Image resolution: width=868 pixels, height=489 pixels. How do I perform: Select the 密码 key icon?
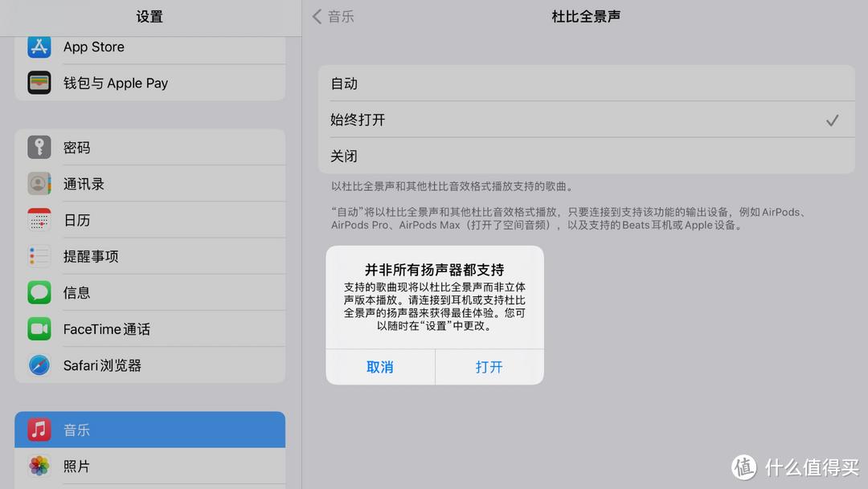click(x=39, y=147)
